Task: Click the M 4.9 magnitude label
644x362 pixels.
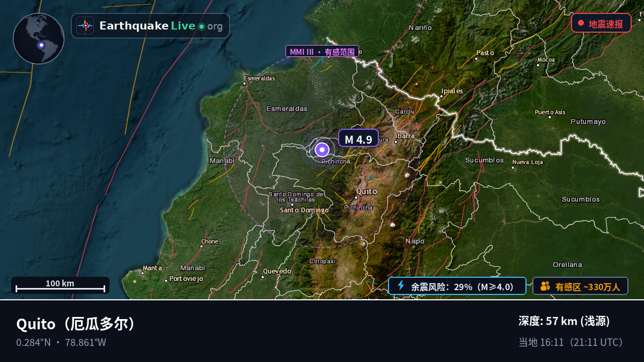Action: [x=358, y=139]
